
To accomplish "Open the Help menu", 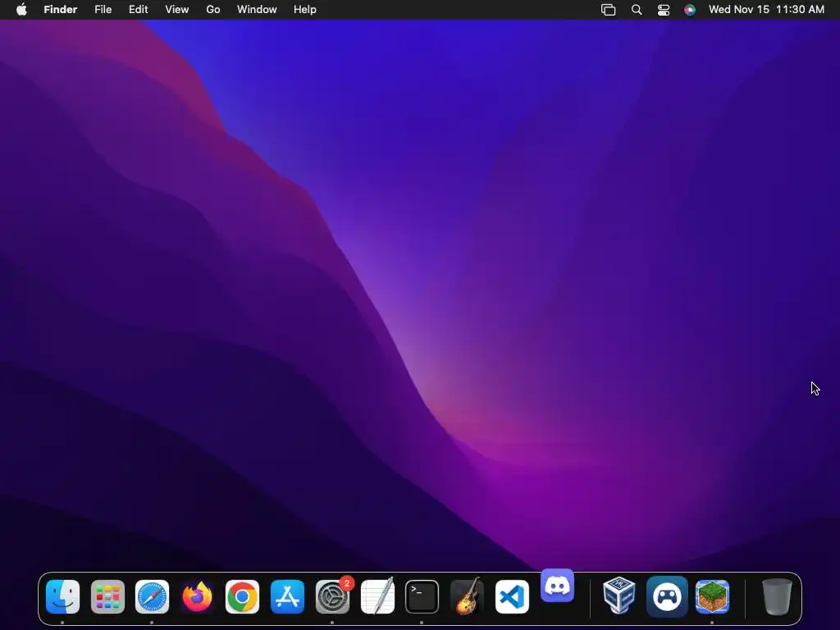I will coord(305,10).
